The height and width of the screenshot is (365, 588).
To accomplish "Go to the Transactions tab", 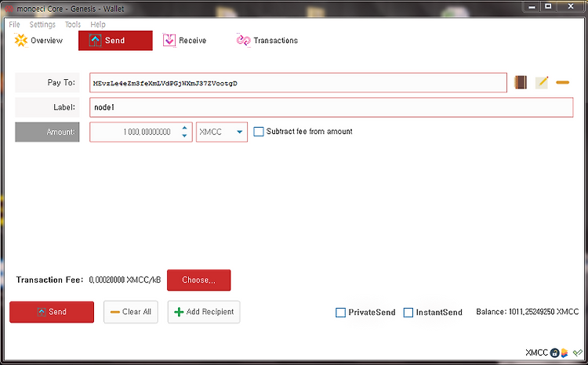I will 267,41.
